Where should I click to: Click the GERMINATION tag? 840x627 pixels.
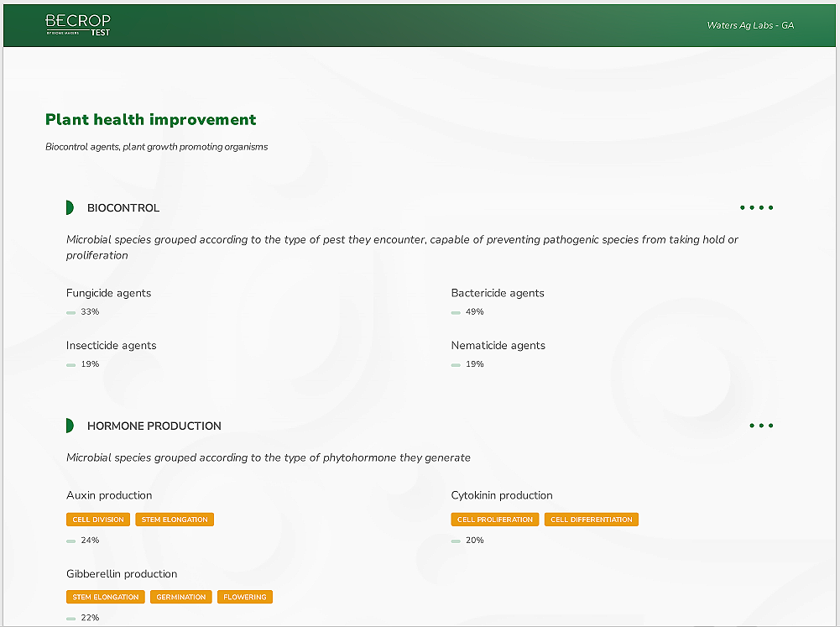click(181, 597)
